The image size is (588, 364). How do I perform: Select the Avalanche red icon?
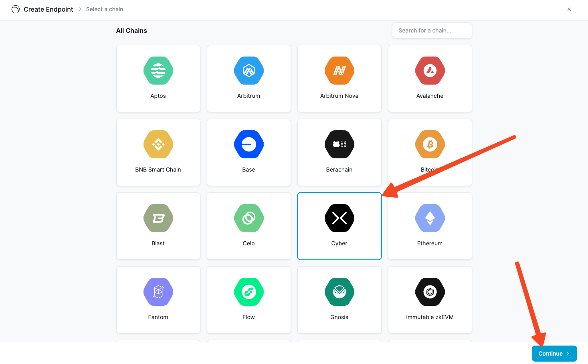[430, 71]
